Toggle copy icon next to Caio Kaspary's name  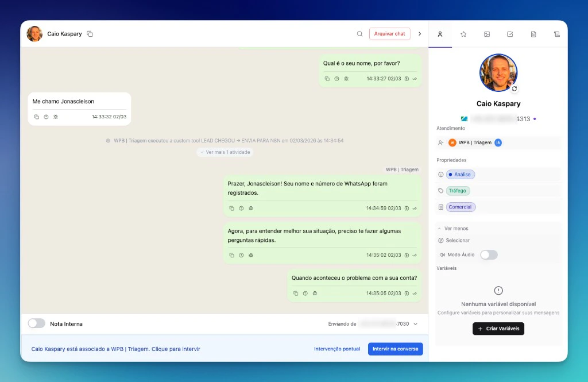point(90,34)
